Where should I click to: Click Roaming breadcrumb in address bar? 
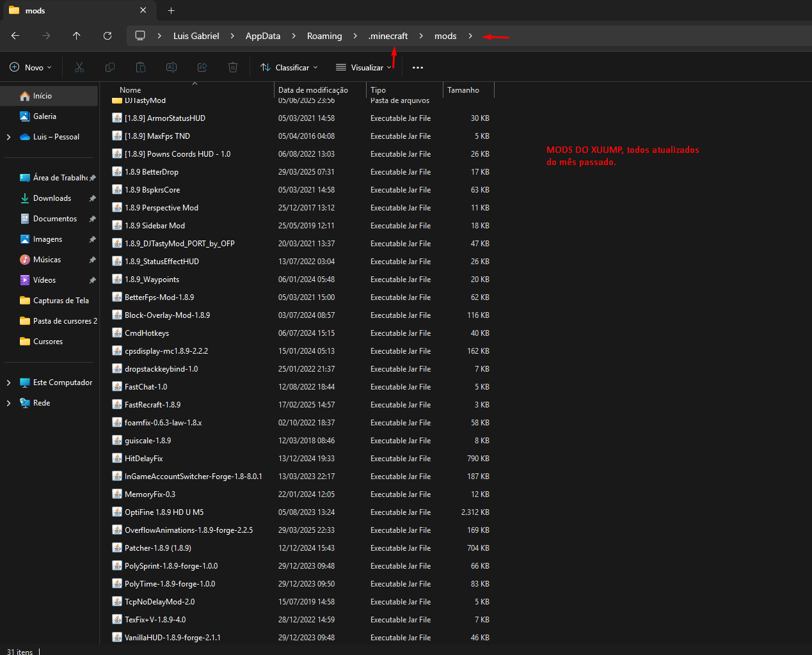point(324,36)
